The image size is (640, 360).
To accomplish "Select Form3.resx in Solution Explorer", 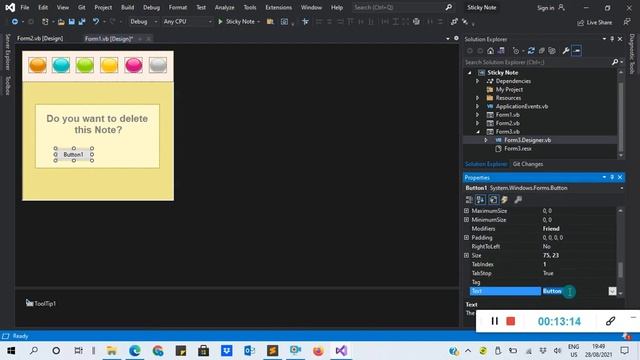I will 518,149.
